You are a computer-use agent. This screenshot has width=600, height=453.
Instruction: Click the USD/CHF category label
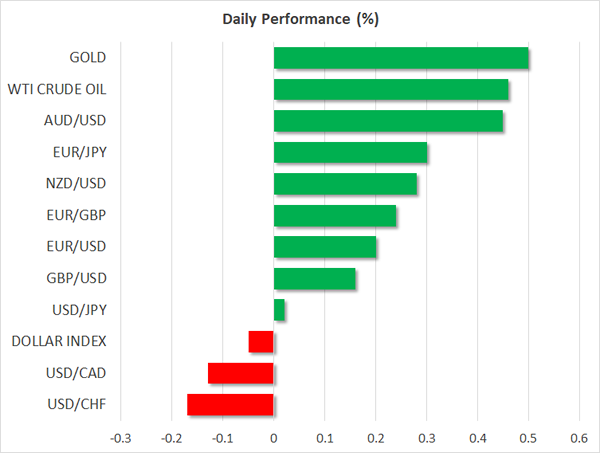pyautogui.click(x=76, y=404)
